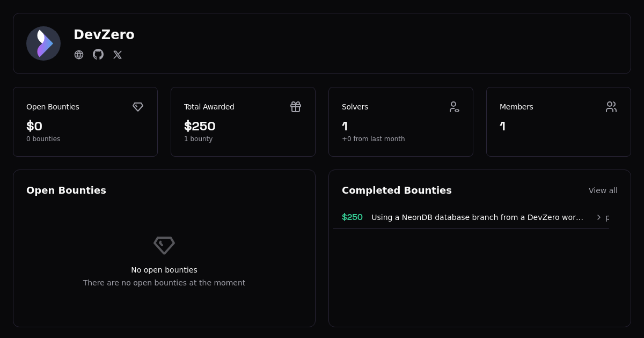Click the Solvers count value

345,126
